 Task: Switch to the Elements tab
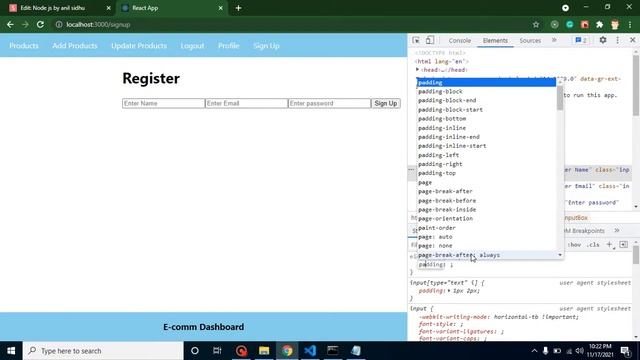pos(495,40)
